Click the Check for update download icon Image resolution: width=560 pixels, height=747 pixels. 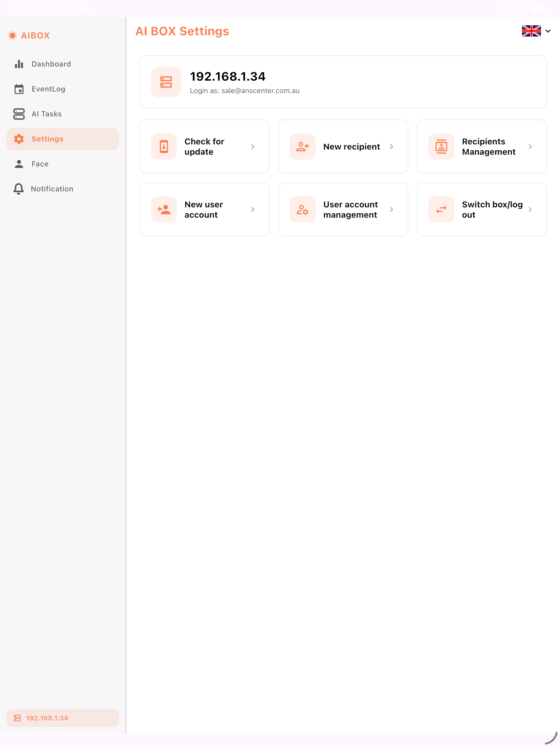(164, 147)
